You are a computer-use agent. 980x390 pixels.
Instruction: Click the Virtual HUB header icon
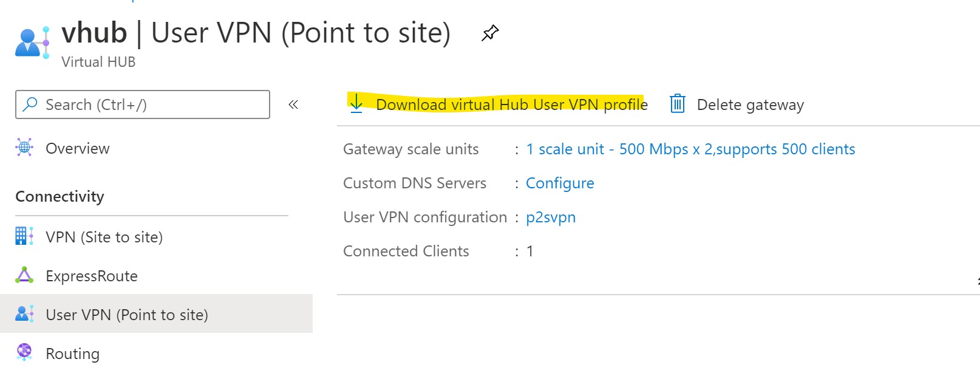tap(32, 43)
